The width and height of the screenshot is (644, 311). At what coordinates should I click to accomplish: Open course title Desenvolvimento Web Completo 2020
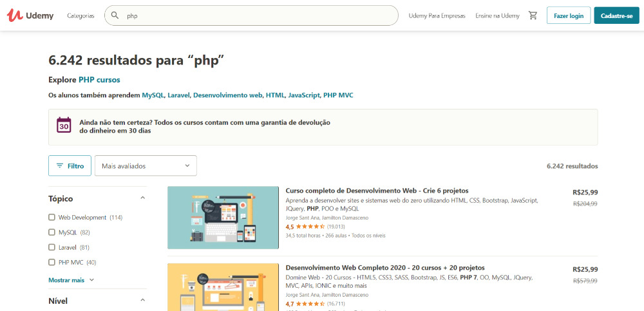coord(385,267)
